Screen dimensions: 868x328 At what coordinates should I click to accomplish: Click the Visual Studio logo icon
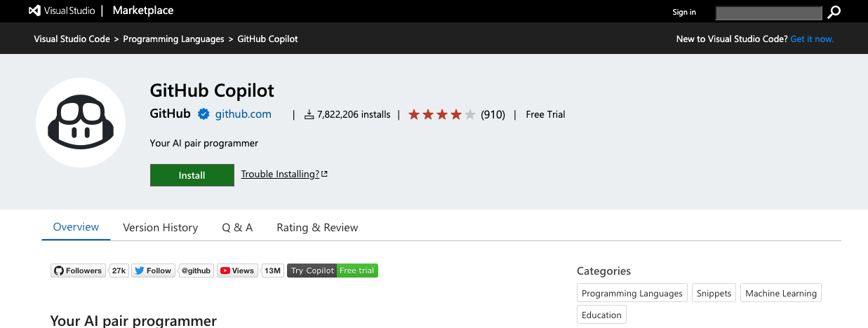34,11
